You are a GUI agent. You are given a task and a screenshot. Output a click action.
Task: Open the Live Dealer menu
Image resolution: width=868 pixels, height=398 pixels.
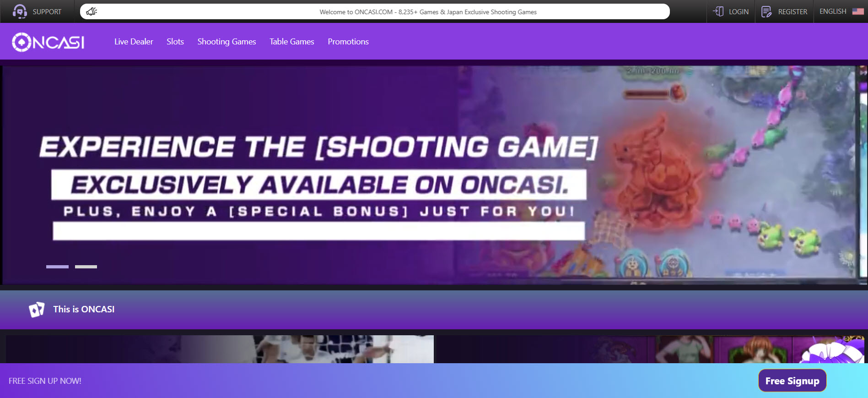[134, 42]
